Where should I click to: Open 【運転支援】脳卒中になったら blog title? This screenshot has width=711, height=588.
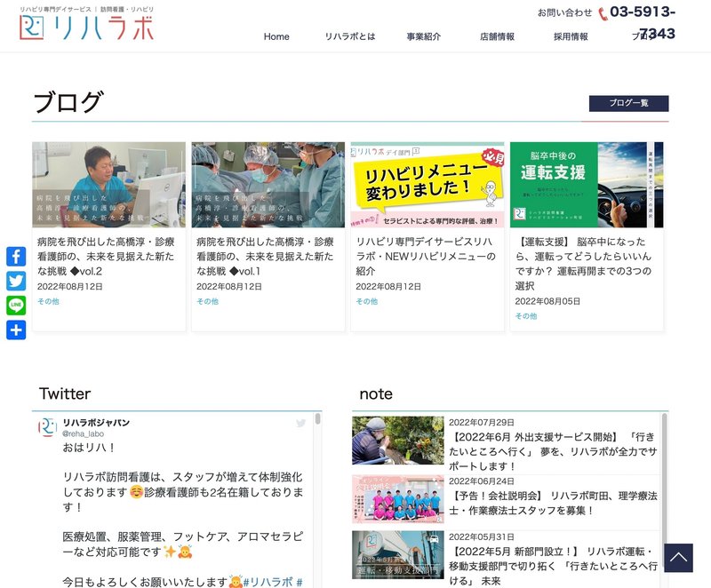pyautogui.click(x=583, y=264)
